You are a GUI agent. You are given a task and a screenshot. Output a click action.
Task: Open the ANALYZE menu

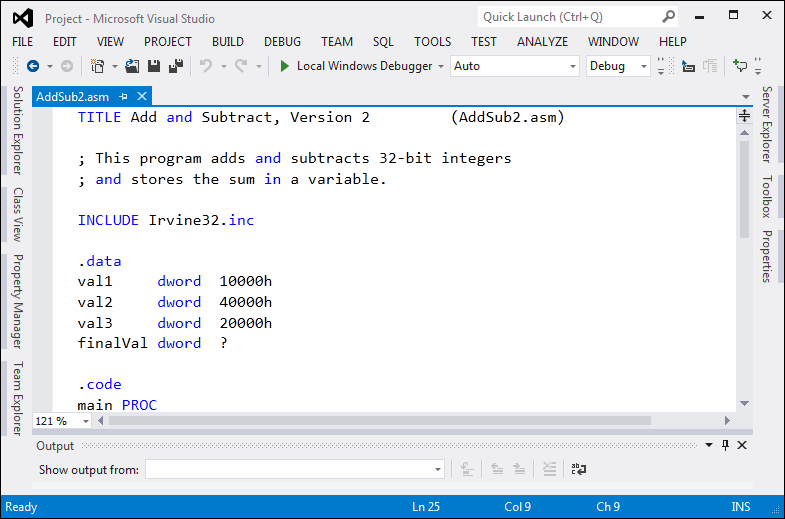click(x=542, y=41)
